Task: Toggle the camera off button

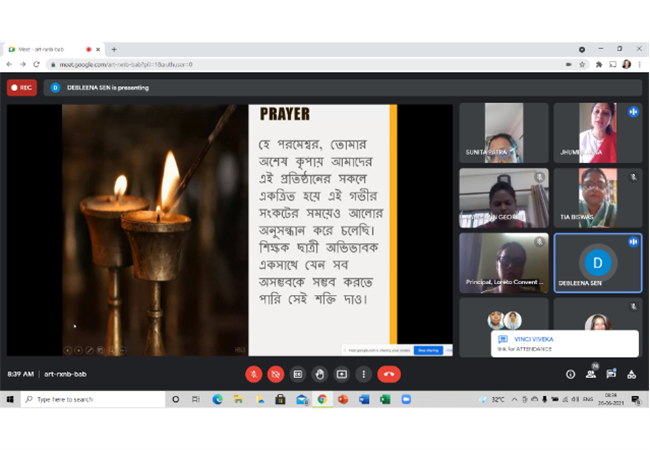Action: pos(276,375)
